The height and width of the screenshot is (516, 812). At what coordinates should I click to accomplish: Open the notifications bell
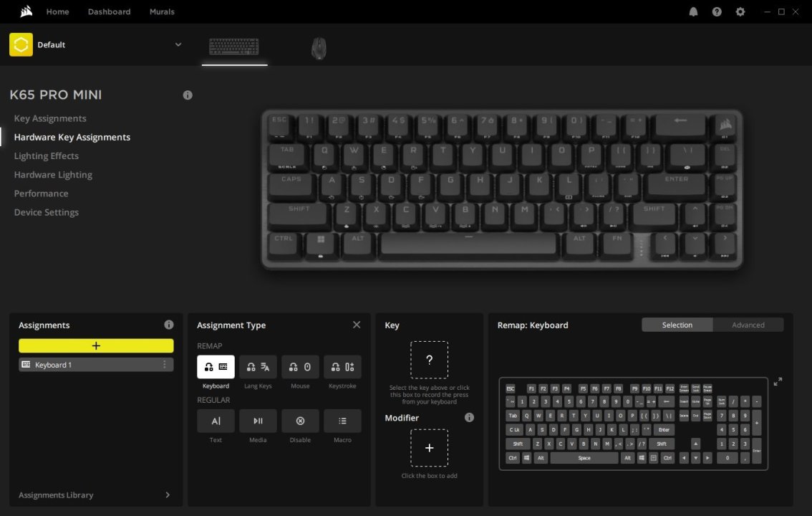(693, 11)
